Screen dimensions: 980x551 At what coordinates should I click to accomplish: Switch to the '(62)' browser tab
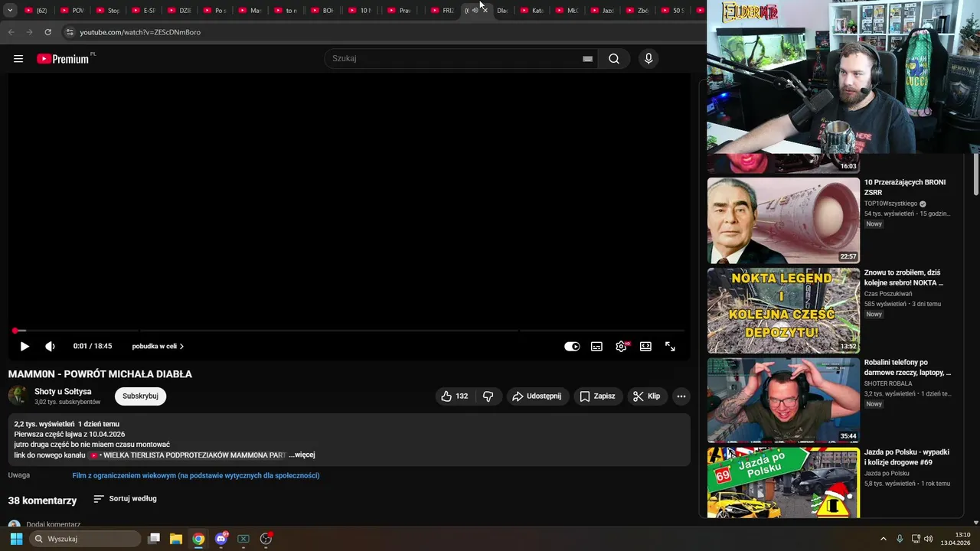point(36,11)
